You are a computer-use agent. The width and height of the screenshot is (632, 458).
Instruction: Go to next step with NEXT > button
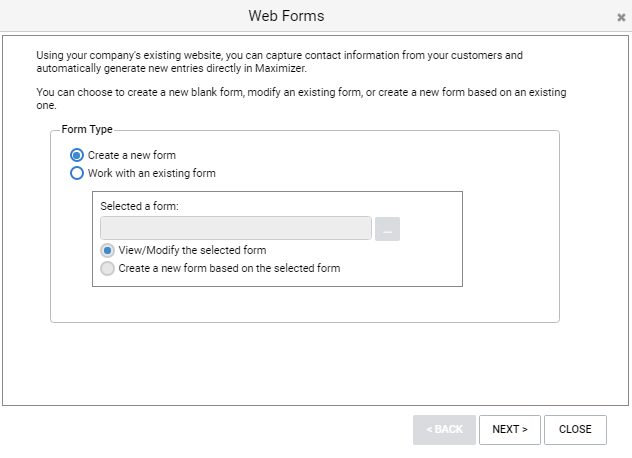(x=510, y=430)
